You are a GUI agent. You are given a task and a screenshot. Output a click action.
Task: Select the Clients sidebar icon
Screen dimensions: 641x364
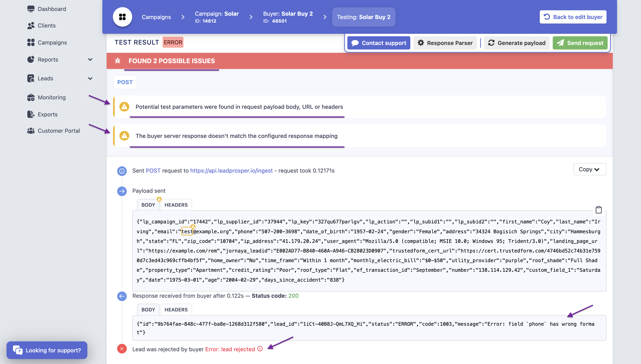click(x=31, y=26)
